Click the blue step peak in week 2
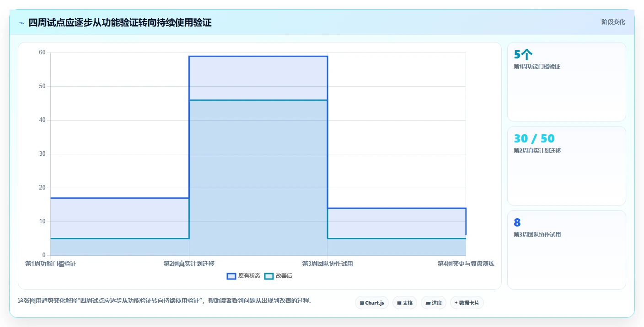The height and width of the screenshot is (327, 644). tap(258, 56)
